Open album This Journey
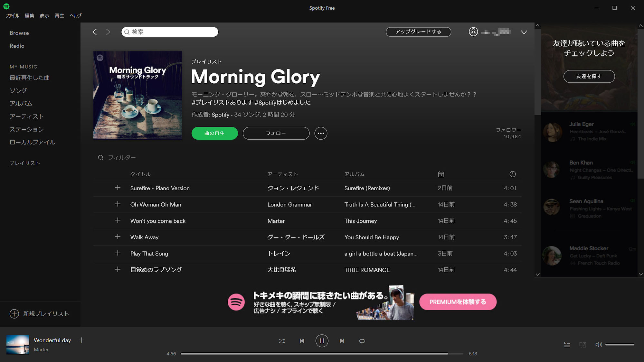The image size is (644, 362). [x=361, y=221]
